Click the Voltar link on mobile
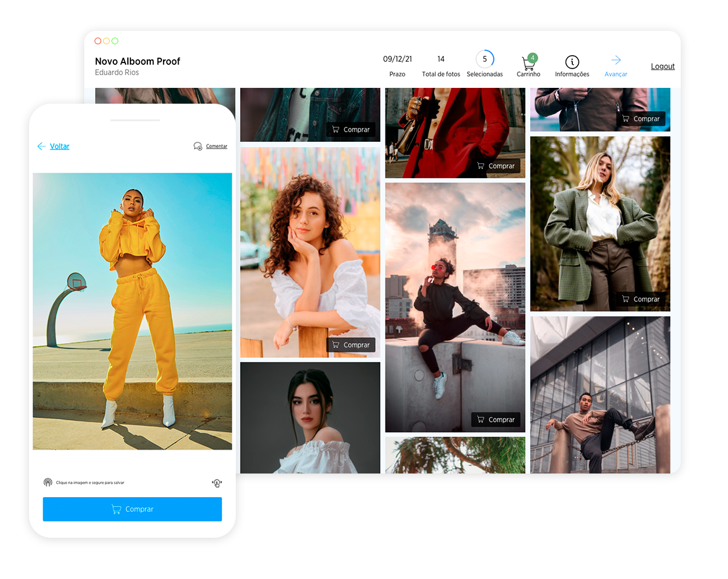728x579 pixels. pyautogui.click(x=59, y=146)
